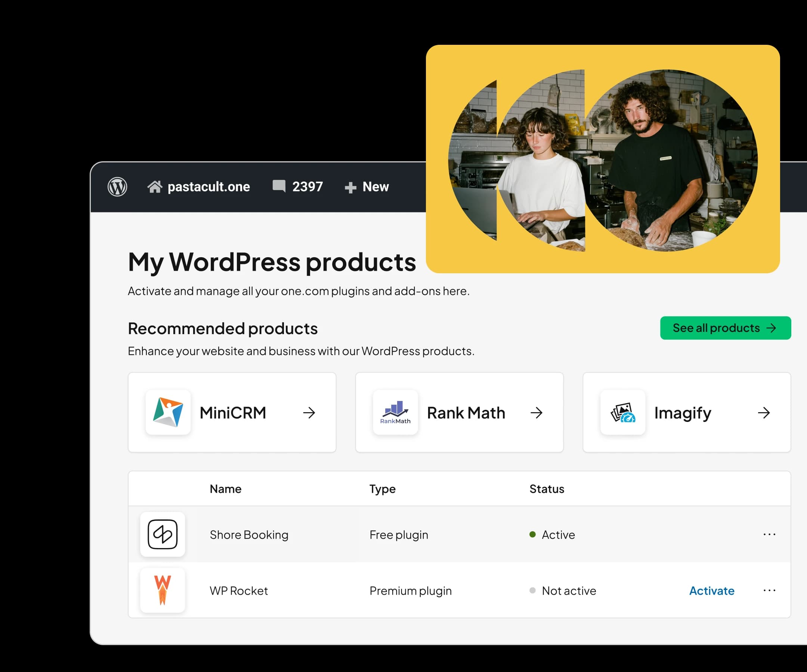Click the WordPress logo in the admin bar
Screen dimensions: 807x672
[118, 186]
